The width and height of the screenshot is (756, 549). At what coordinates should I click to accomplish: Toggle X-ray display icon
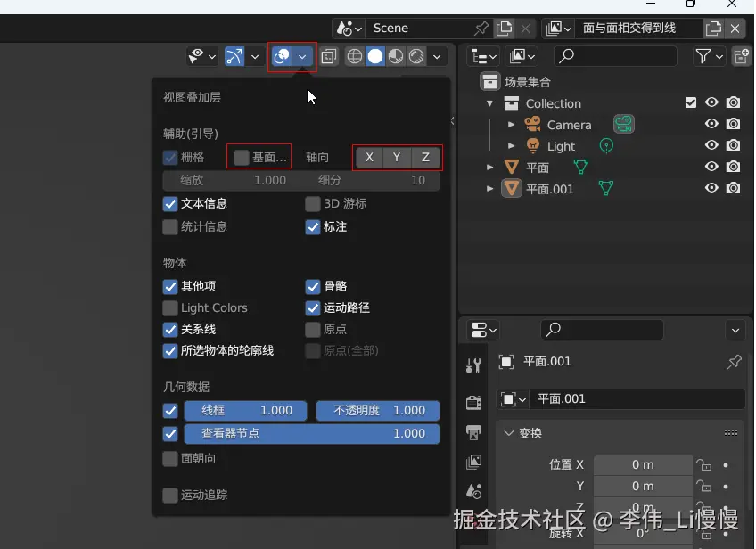coord(329,56)
